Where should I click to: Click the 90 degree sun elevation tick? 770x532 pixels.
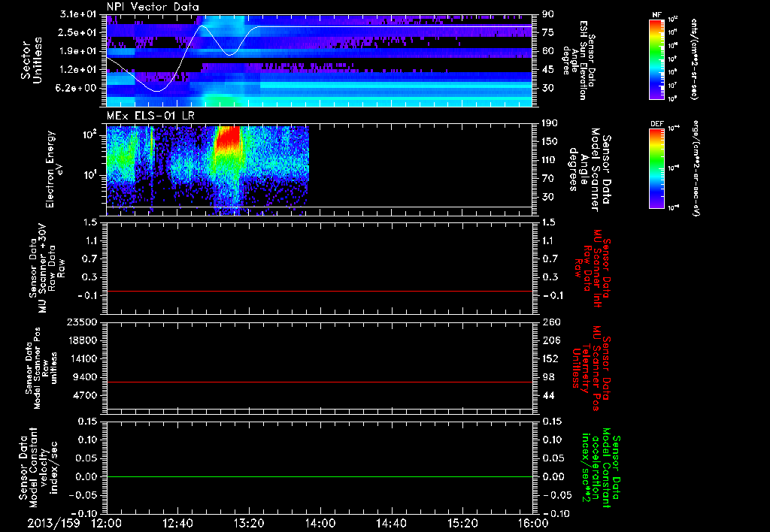pyautogui.click(x=547, y=14)
